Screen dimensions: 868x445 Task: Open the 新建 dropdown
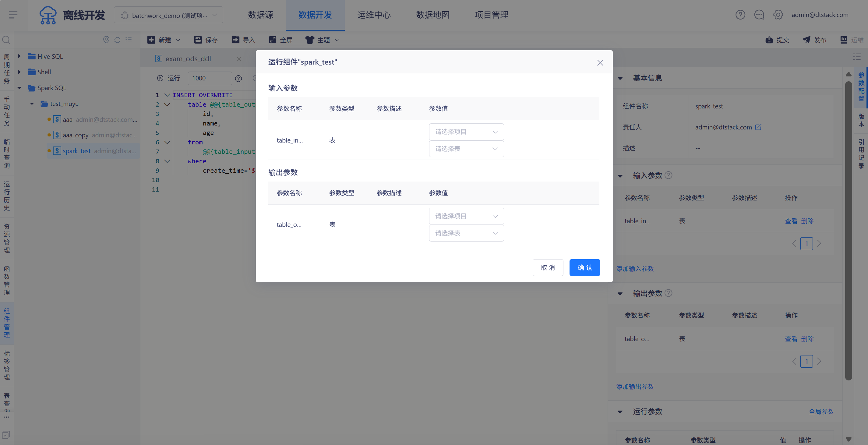164,40
